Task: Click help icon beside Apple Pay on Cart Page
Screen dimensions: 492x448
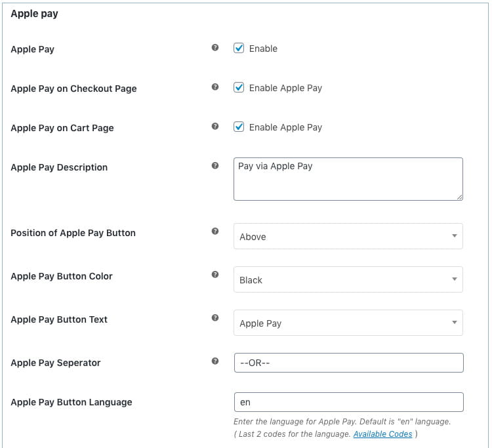Action: pyautogui.click(x=215, y=126)
